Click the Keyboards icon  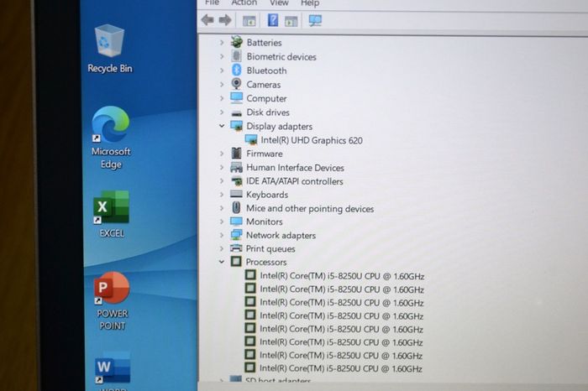[x=236, y=194]
